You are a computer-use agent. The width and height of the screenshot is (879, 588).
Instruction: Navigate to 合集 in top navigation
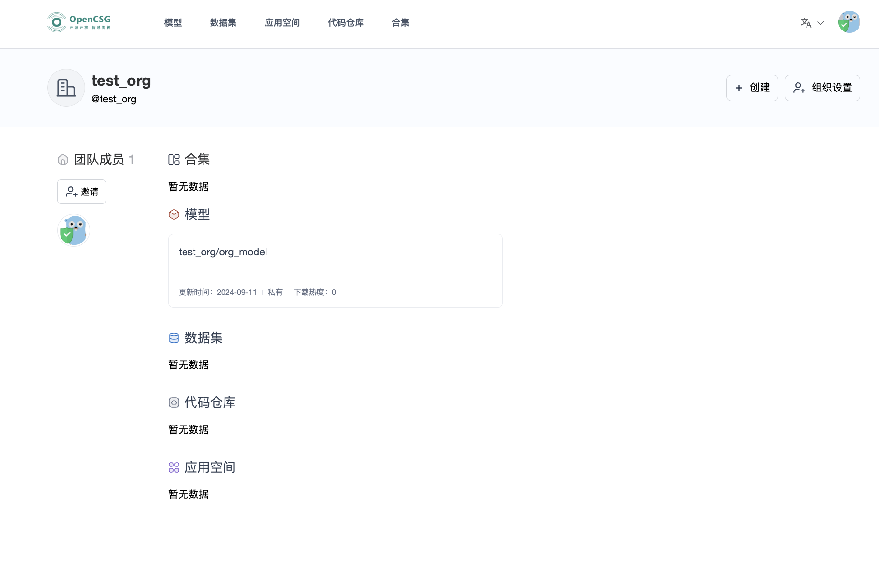click(400, 23)
